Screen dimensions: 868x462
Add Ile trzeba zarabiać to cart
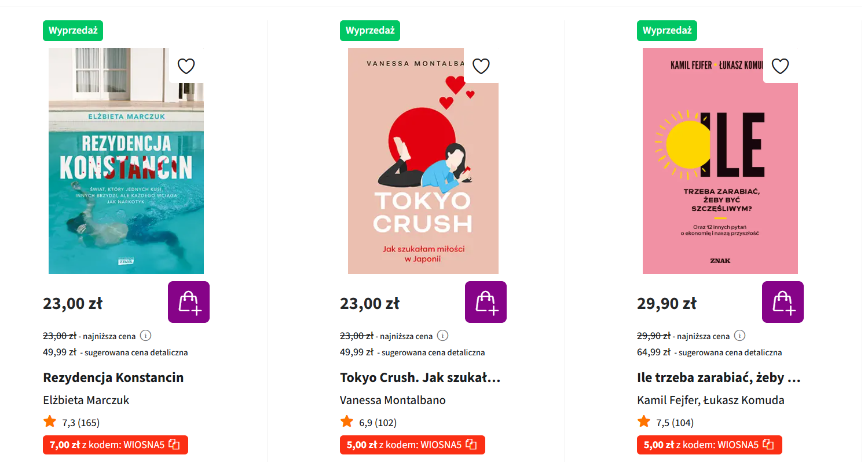(x=783, y=302)
